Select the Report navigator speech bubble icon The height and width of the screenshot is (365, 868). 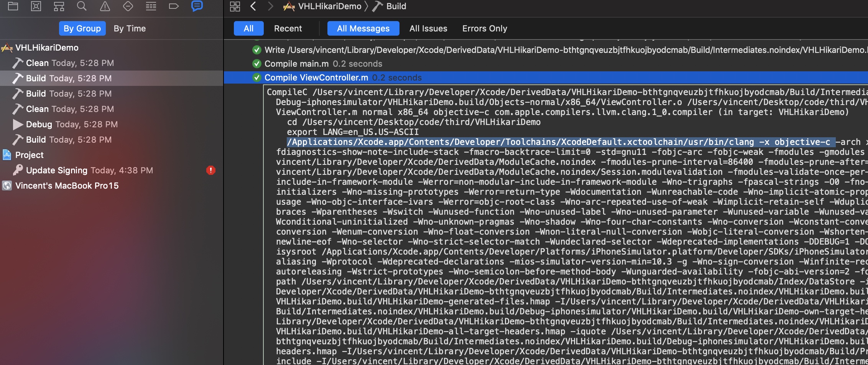(197, 6)
